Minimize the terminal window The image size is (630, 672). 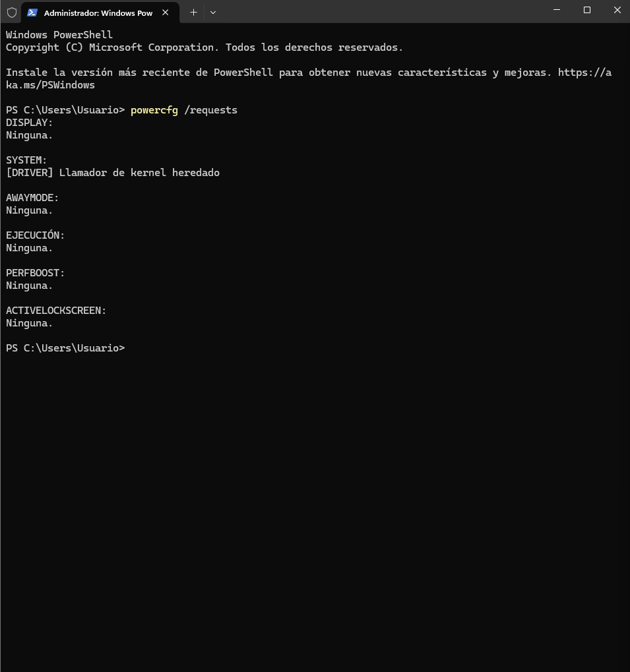point(557,10)
